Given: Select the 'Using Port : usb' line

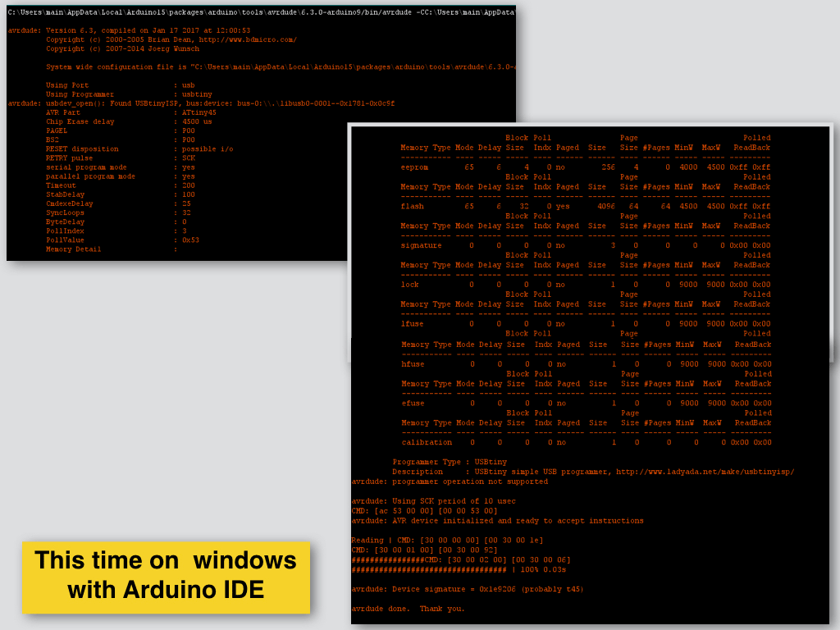Looking at the screenshot, I should (121, 85).
